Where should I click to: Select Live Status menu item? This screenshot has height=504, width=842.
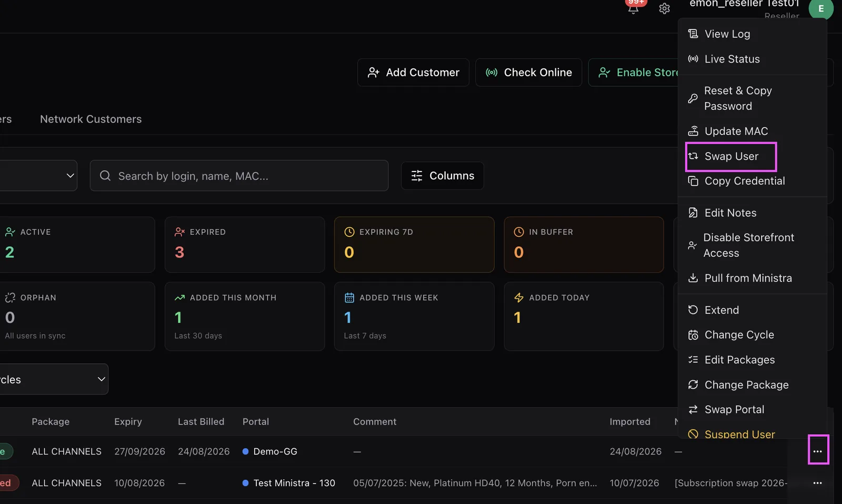[753, 59]
